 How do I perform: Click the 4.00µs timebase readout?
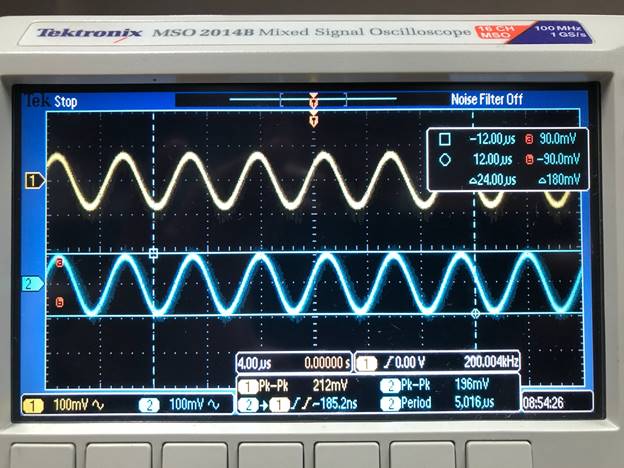click(x=254, y=363)
